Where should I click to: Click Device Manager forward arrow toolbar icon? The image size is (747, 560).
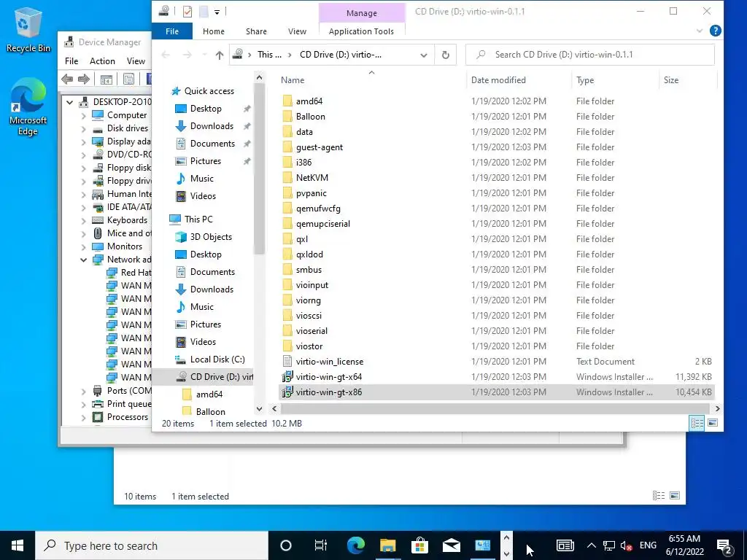pos(84,79)
